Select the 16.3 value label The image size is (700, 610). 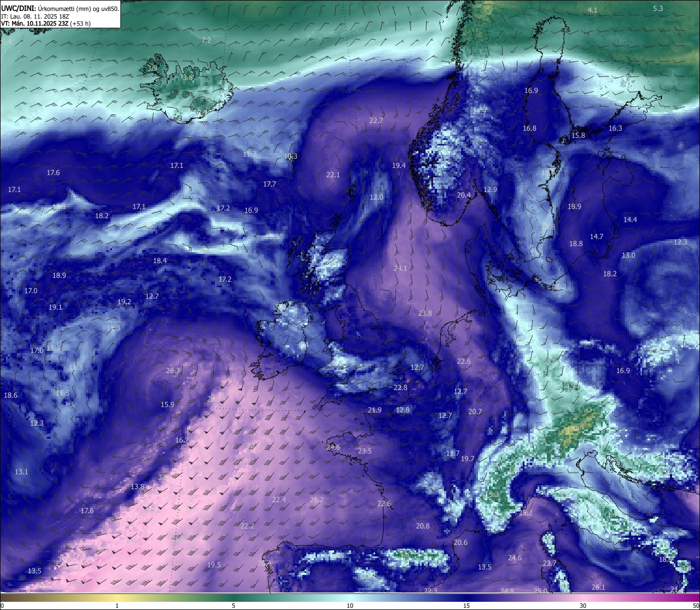(x=615, y=128)
